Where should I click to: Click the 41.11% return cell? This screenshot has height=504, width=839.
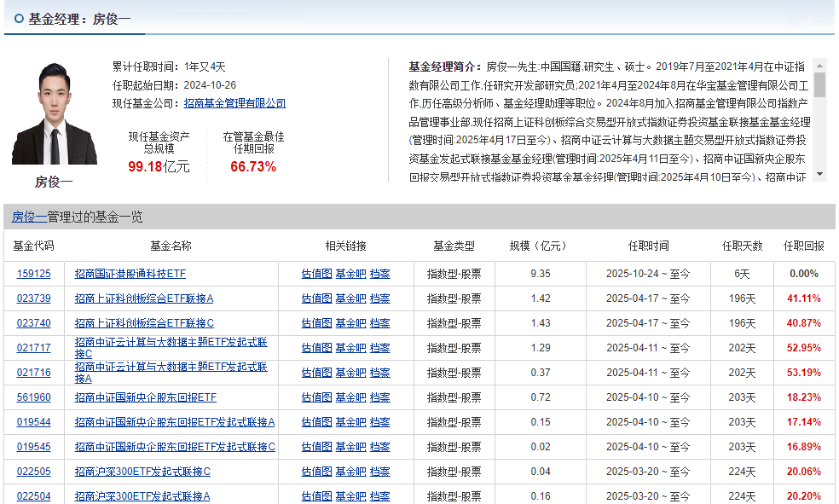point(804,298)
